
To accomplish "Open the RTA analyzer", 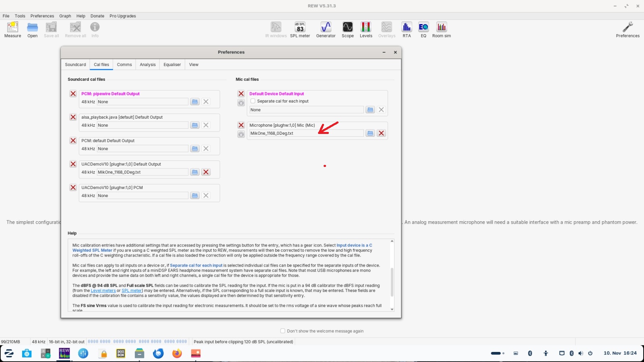I will 407,30.
